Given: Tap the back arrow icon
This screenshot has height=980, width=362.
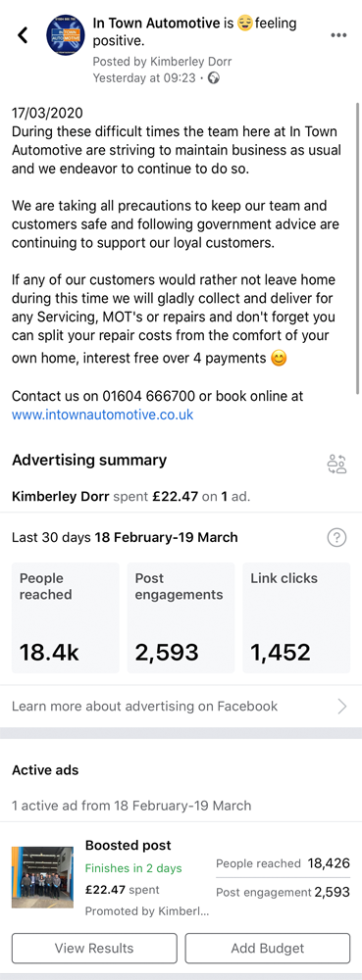Looking at the screenshot, I should [24, 34].
